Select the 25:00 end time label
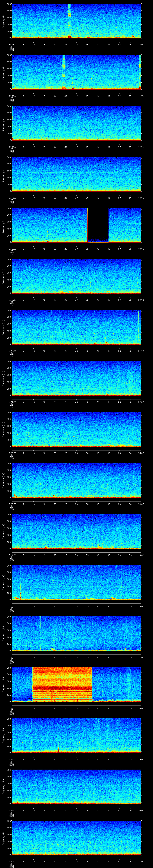The height and width of the screenshot is (868, 153). pyautogui.click(x=141, y=555)
